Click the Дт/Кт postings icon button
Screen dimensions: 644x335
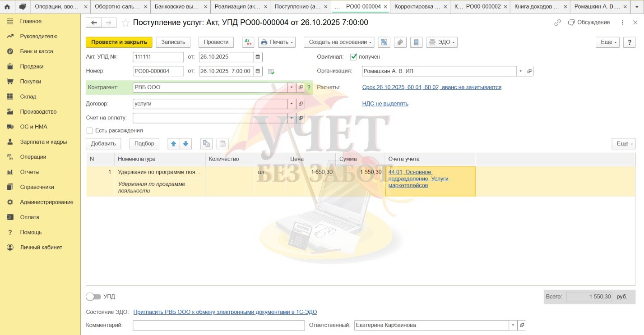tap(248, 42)
